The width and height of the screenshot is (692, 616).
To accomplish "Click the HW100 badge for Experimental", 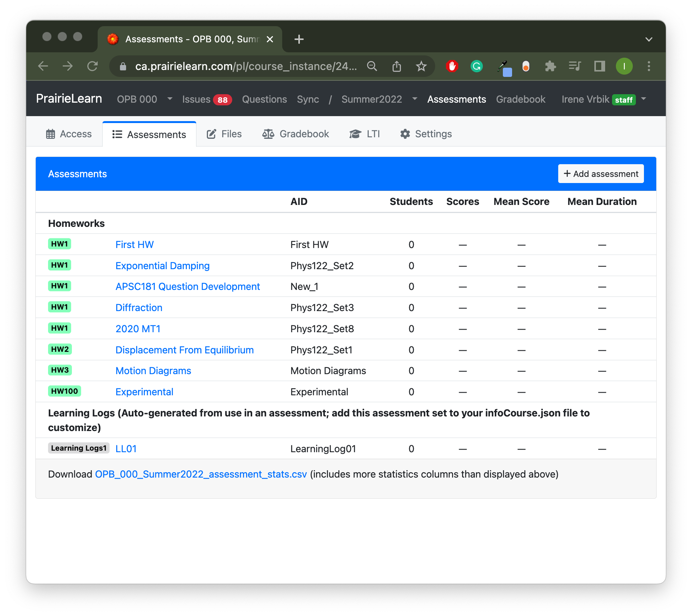I will click(65, 391).
